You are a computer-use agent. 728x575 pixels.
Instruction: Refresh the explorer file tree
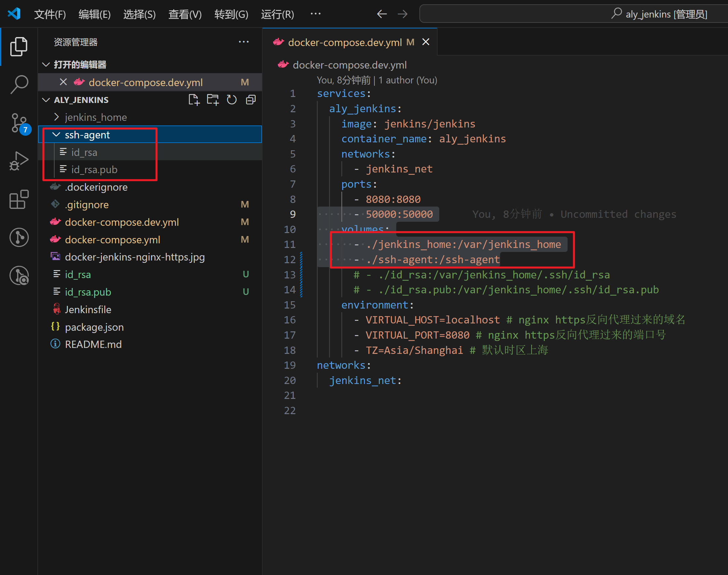(232, 100)
